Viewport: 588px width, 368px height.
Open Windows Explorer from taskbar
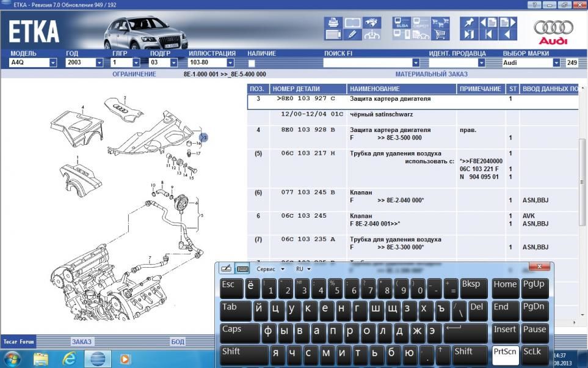point(40,359)
